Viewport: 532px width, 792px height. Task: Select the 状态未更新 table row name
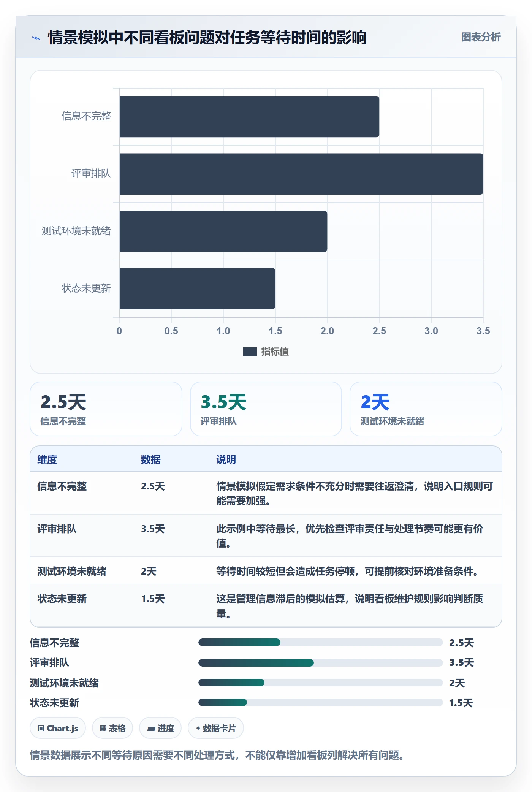[62, 599]
